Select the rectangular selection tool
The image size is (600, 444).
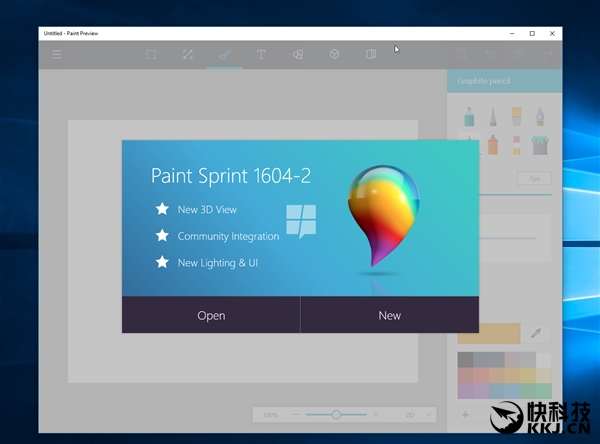[151, 54]
